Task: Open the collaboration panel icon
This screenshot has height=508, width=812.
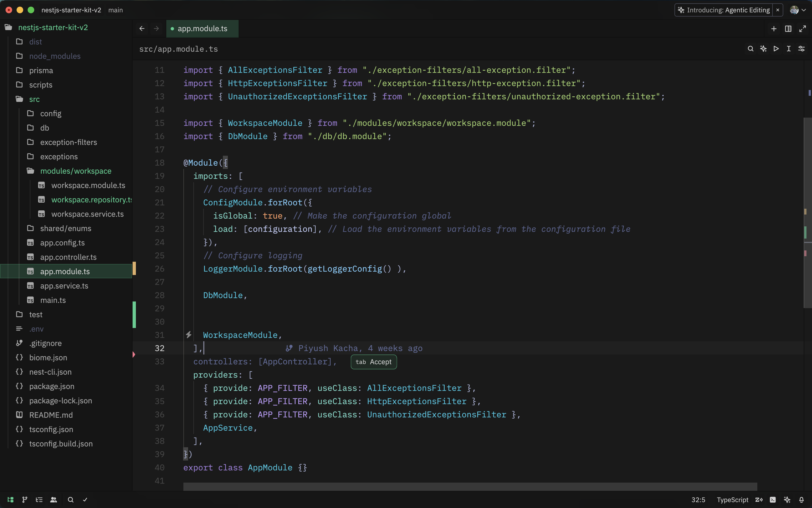Action: [x=53, y=500]
